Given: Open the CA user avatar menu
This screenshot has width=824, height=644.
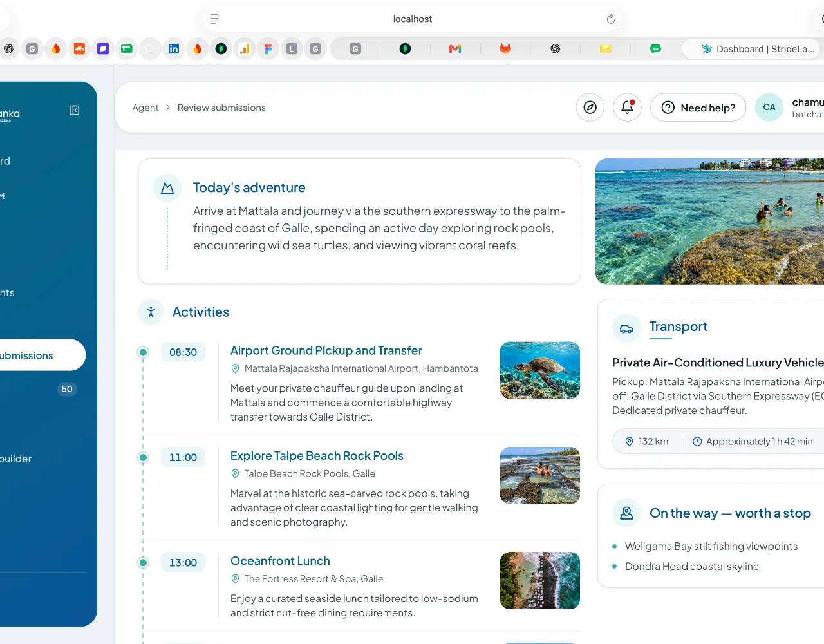Looking at the screenshot, I should click(x=769, y=108).
